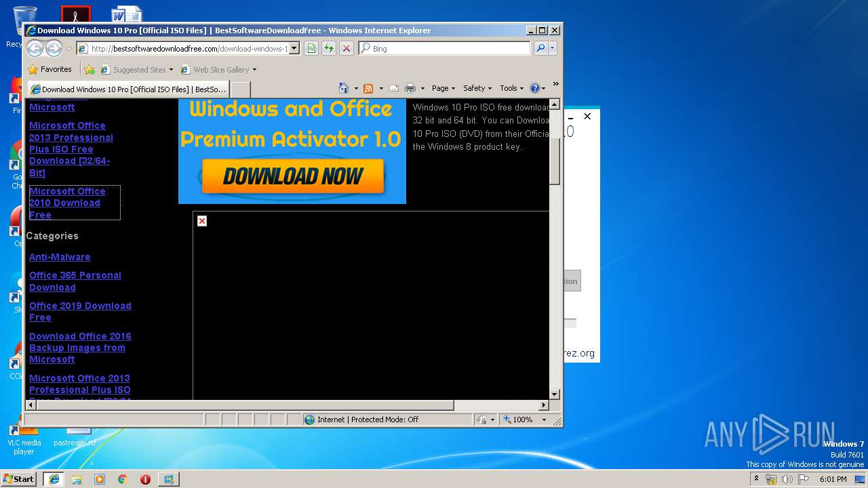Open Download Office 2016 Backup Images link
This screenshot has height=488, width=868.
pos(80,348)
